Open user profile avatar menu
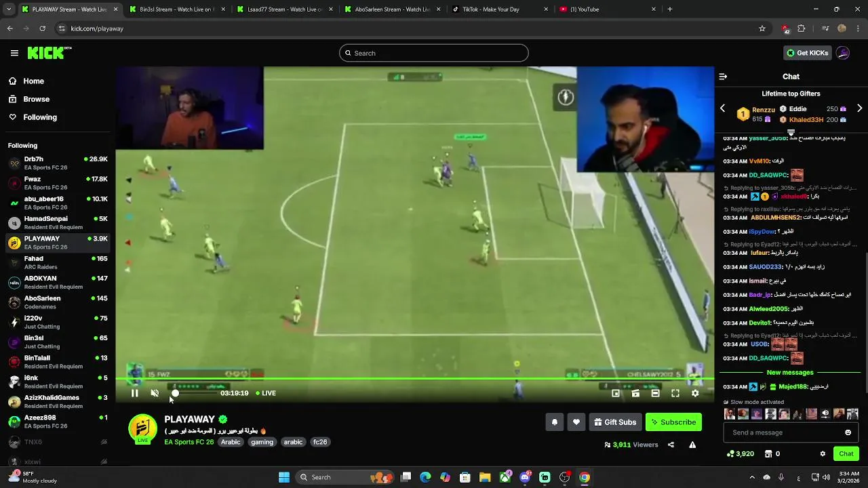Image resolution: width=868 pixels, height=488 pixels. coord(843,53)
